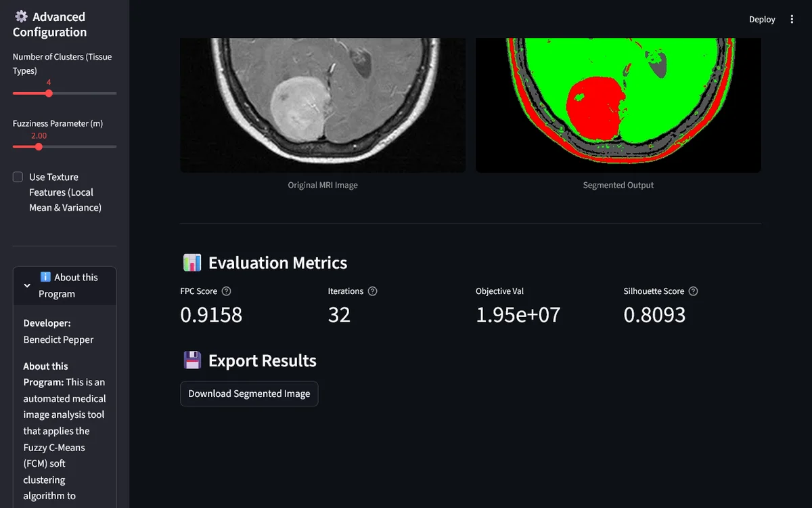Screen dimensions: 812x508
Task: Enable the Use Texture Features checkbox
Action: click(18, 177)
